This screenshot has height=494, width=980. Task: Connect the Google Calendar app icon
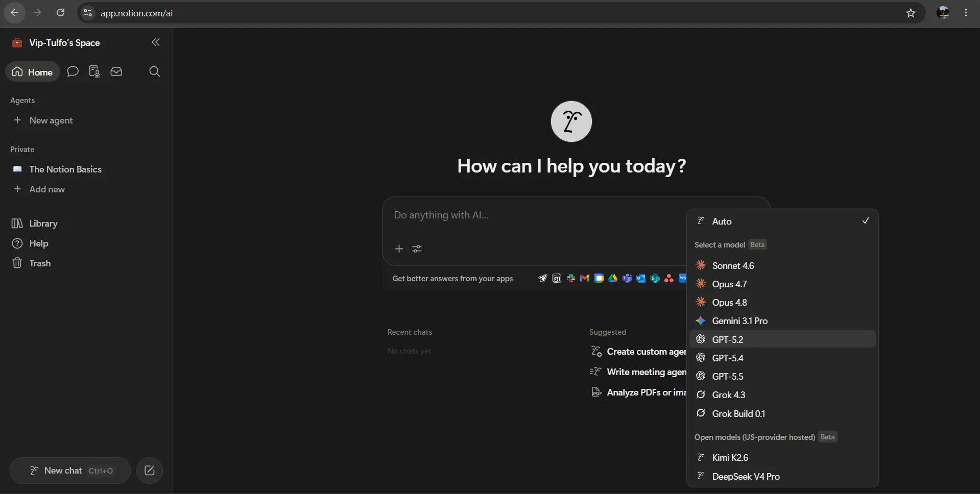pos(599,278)
